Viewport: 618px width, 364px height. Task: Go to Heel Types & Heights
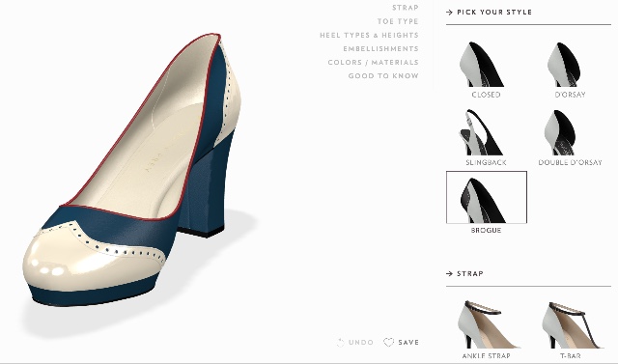(x=369, y=35)
